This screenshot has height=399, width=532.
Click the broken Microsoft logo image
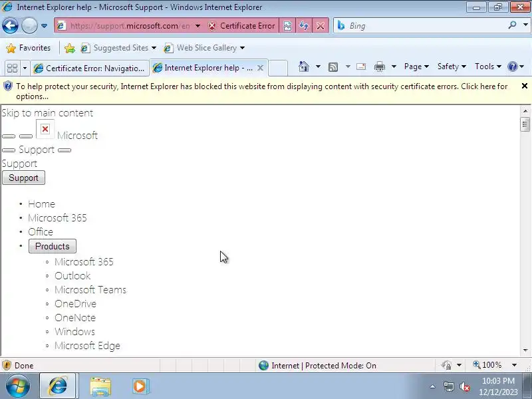[x=45, y=129]
